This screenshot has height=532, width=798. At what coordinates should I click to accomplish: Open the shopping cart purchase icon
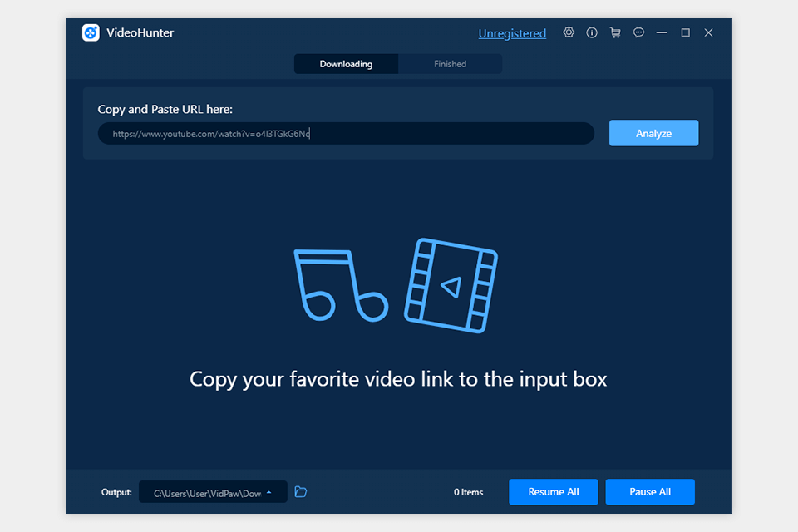pos(615,32)
